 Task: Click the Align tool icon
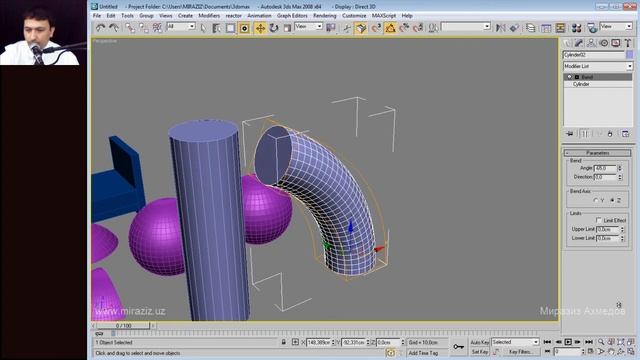tap(514, 28)
